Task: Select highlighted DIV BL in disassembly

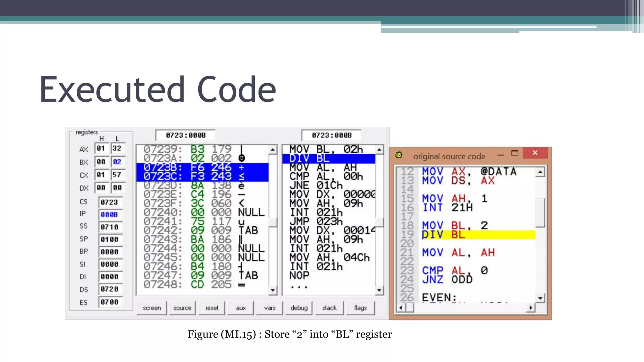Action: [329, 159]
